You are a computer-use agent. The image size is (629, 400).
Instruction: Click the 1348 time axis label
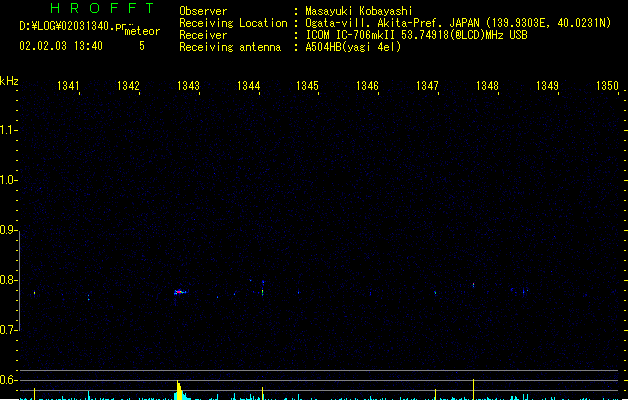(x=487, y=86)
